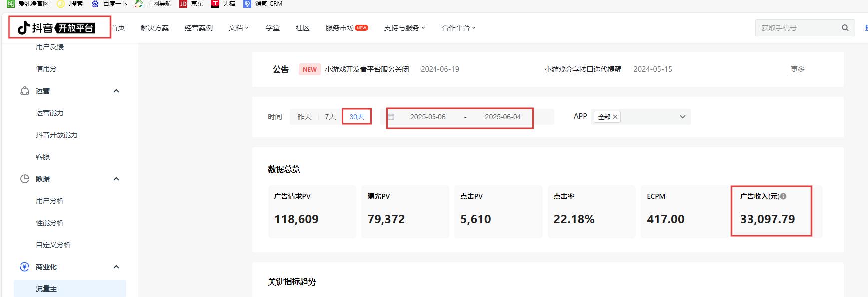Open 京东 bookmark
The height and width of the screenshot is (297, 868).
(x=192, y=4)
